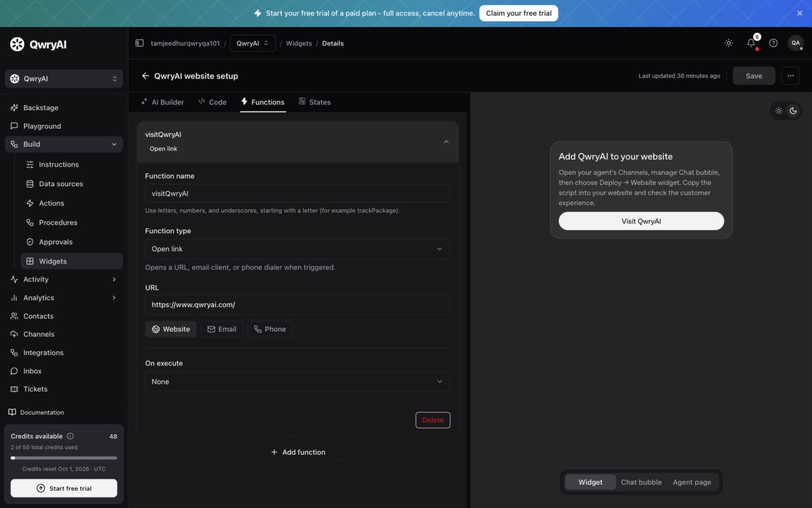Select the Website link type
Viewport: 812px width, 508px height.
(x=171, y=329)
